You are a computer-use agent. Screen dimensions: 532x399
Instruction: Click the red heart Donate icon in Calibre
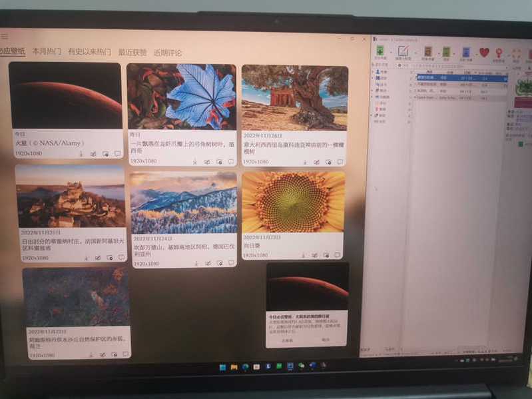tap(485, 53)
